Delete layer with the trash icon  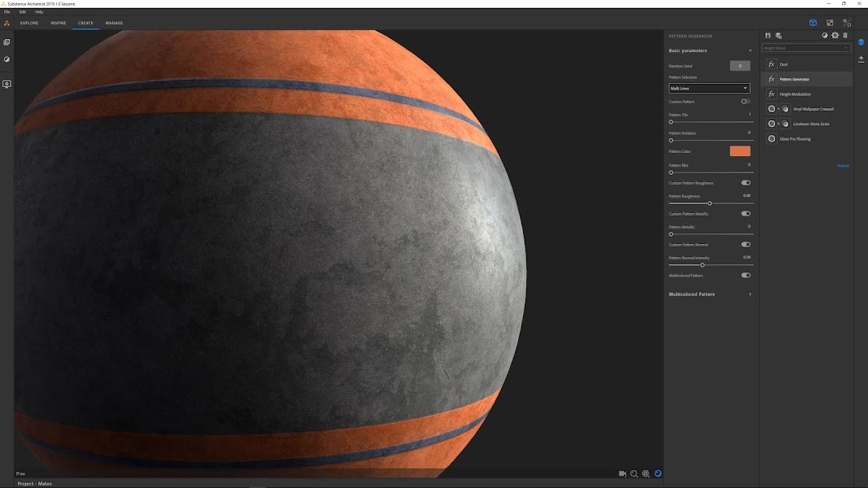point(845,36)
